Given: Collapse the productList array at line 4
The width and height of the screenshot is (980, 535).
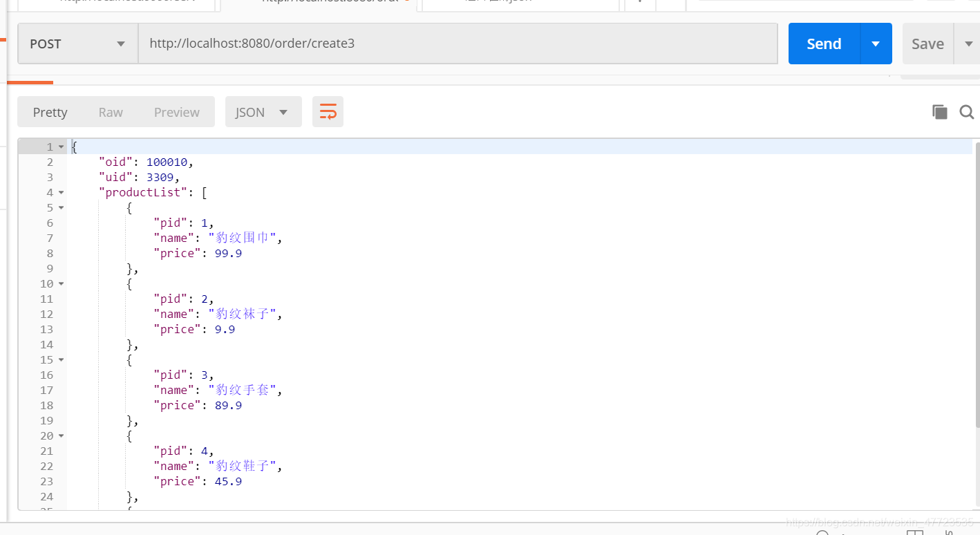Looking at the screenshot, I should (62, 193).
